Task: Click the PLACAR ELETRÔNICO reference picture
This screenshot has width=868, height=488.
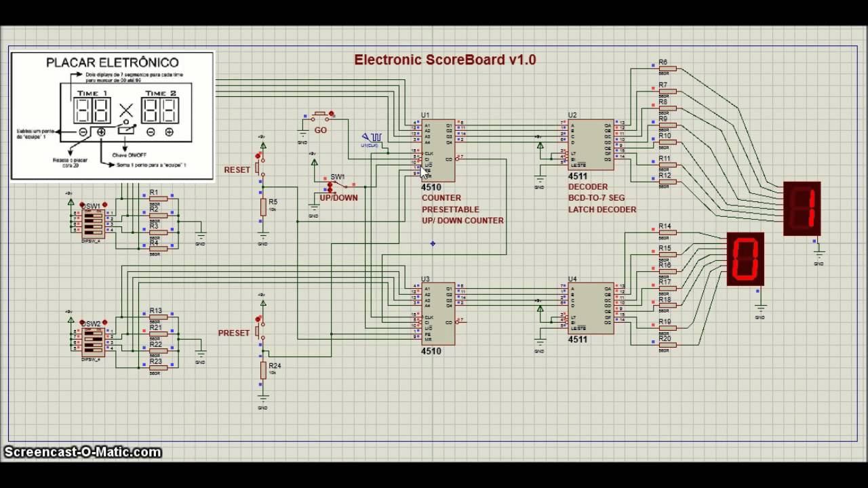Action: tap(112, 116)
